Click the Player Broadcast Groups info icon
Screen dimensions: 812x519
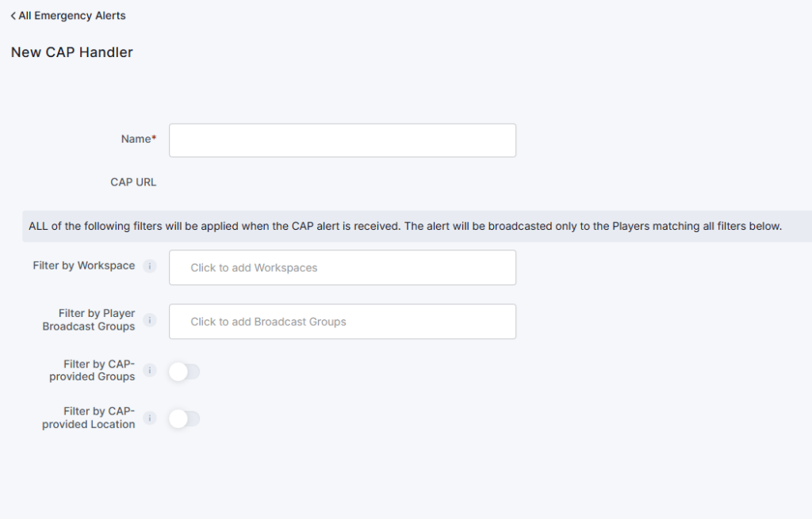tap(149, 320)
